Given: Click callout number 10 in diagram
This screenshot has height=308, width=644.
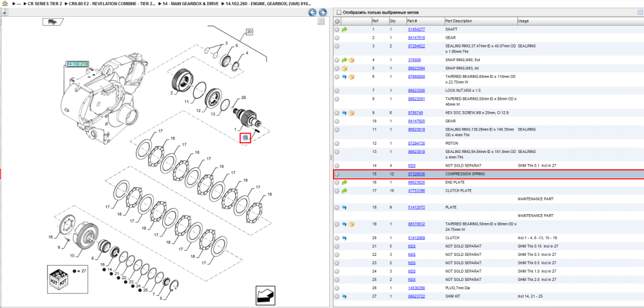Looking at the screenshot, I should 72,256.
